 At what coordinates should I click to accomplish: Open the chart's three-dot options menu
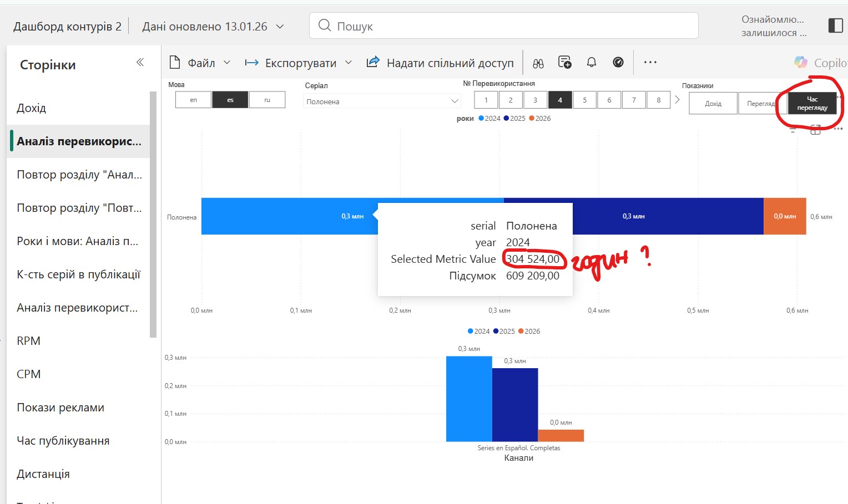pos(838,129)
